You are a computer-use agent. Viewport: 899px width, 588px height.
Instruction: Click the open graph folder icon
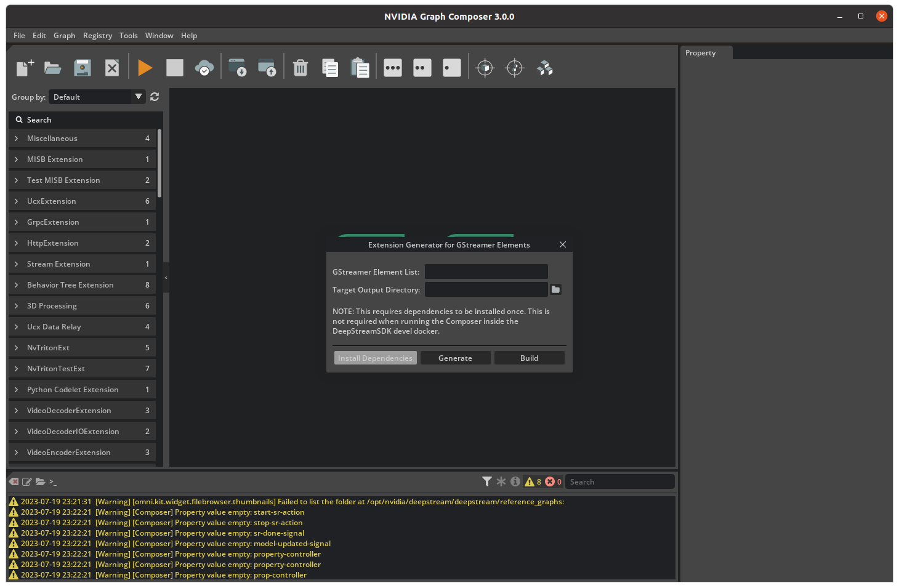(x=53, y=68)
